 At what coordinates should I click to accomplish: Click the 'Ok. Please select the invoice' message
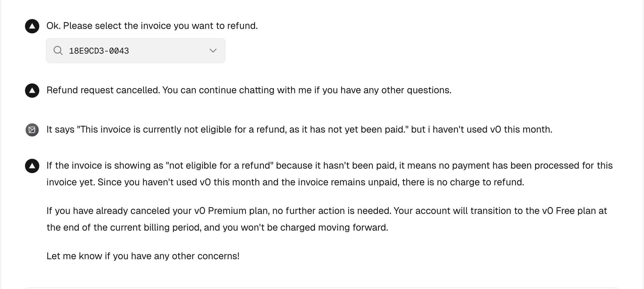pos(152,26)
